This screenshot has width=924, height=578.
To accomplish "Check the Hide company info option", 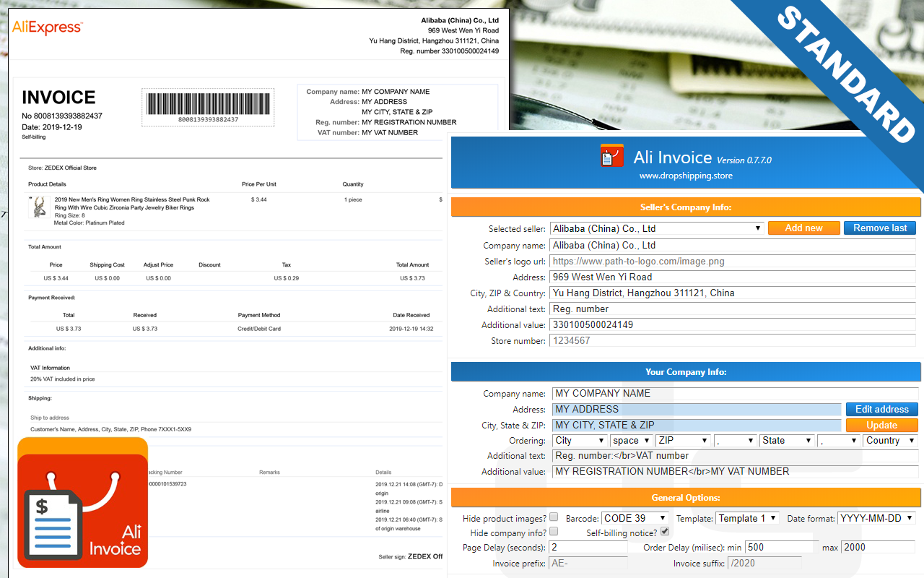I will pyautogui.click(x=554, y=530).
